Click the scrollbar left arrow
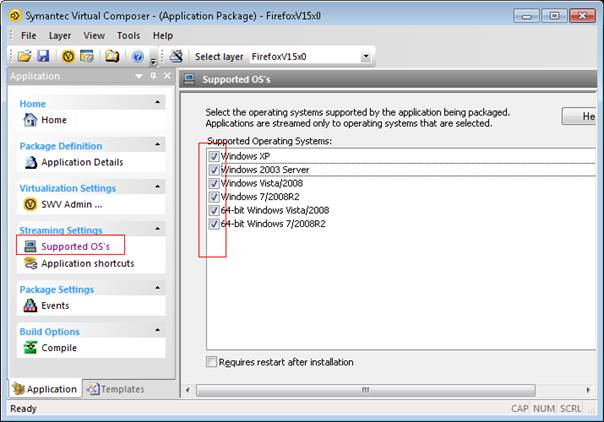This screenshot has height=422, width=604. coord(188,390)
